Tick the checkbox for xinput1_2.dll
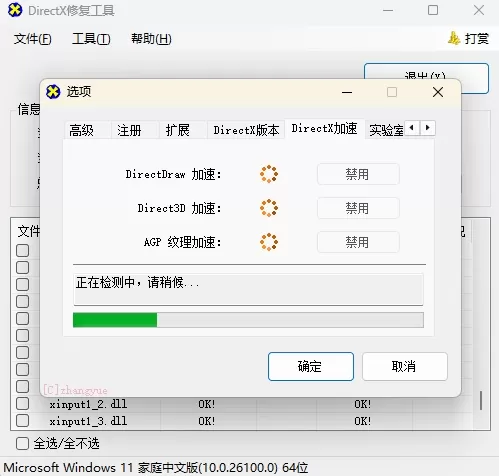The width and height of the screenshot is (499, 476). (x=22, y=403)
